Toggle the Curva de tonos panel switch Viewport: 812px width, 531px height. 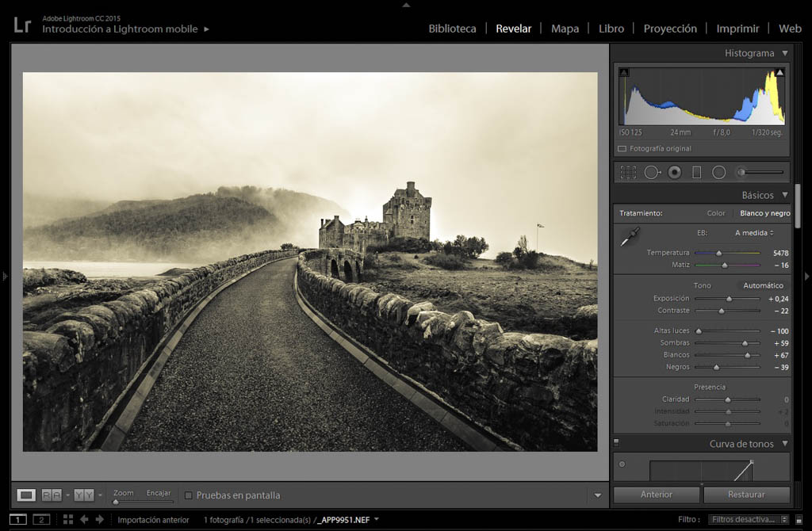click(617, 444)
